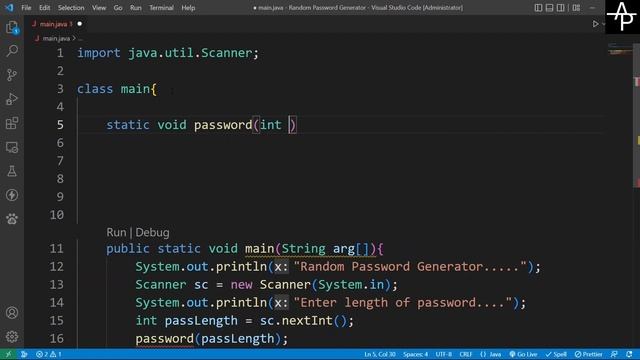Open the Explorer view in activity bar
Screen dimensions: 640x360
point(12,27)
